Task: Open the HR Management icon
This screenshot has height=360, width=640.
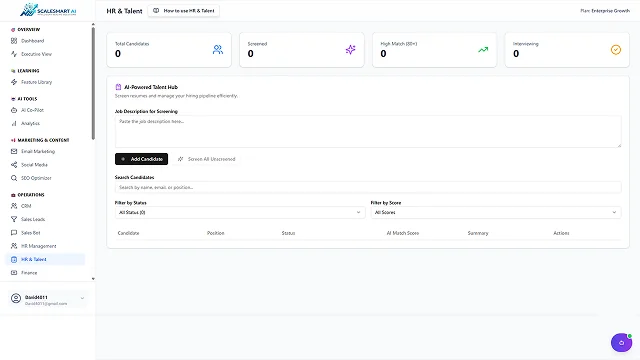Action: pyautogui.click(x=14, y=246)
